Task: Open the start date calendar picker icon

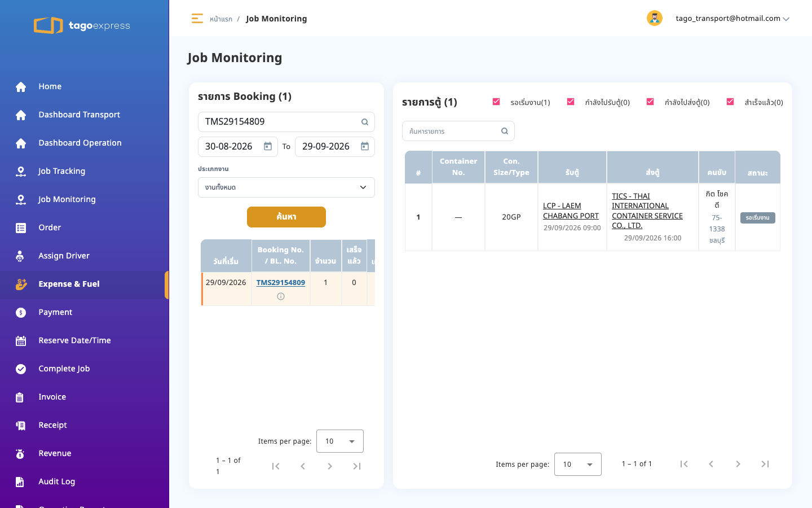Action: 268,146
